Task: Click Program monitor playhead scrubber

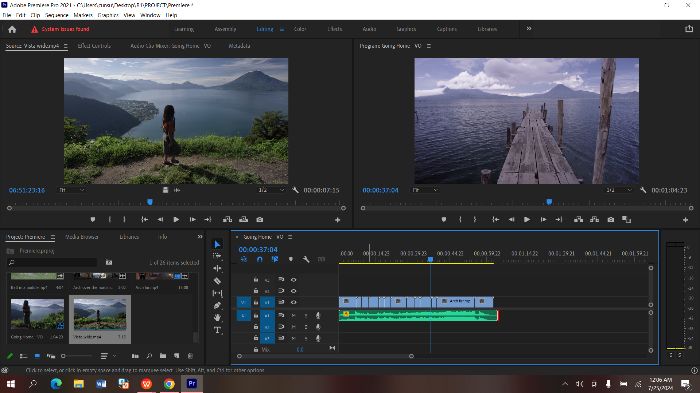Action: tap(550, 202)
